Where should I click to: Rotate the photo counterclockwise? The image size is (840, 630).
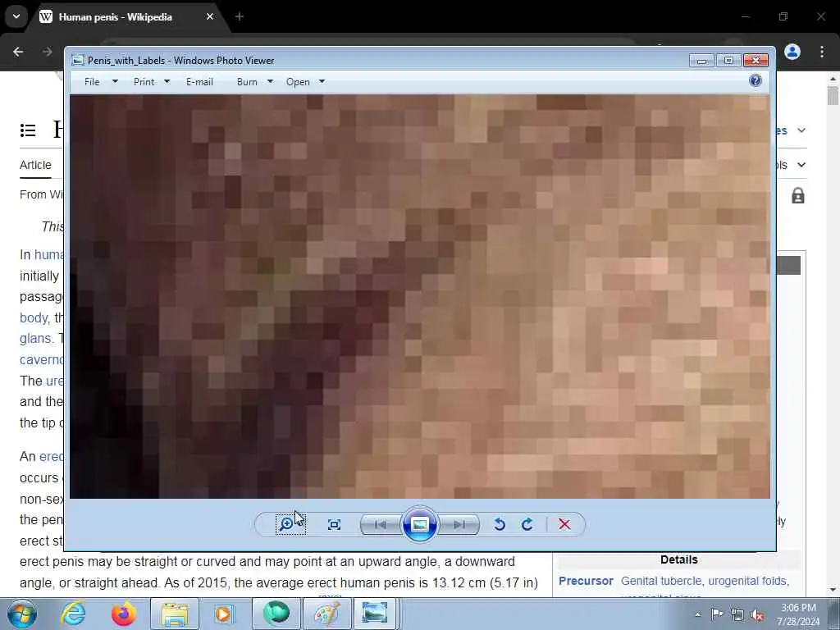500,524
